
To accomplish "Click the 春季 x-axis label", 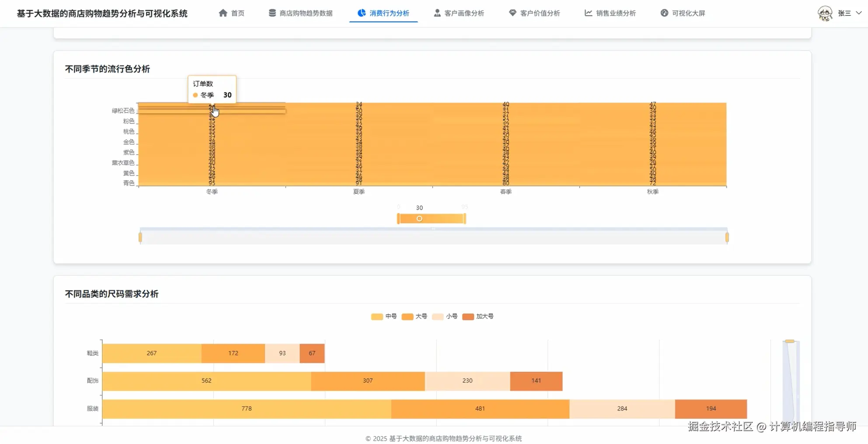I will tap(506, 192).
